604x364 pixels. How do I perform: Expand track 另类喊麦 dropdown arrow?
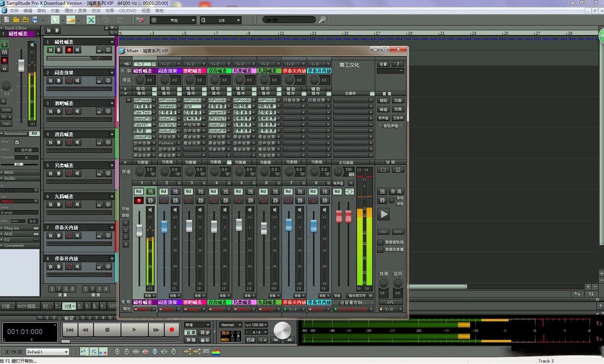112,165
